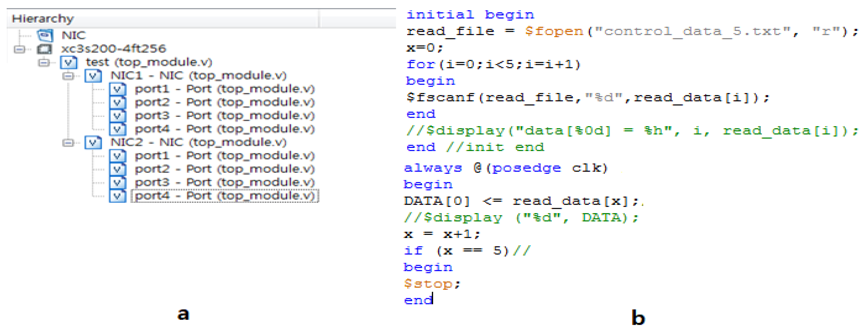Collapse the test (top_module.v) node

coord(44,63)
